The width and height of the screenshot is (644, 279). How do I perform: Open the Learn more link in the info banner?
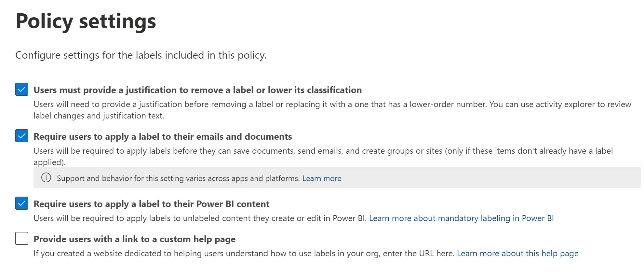click(x=322, y=178)
